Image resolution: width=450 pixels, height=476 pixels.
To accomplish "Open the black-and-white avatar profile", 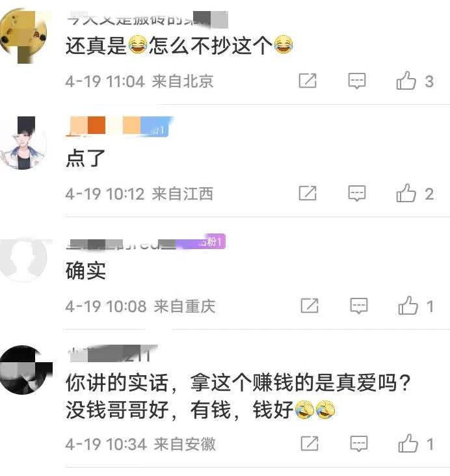I will (x=25, y=370).
